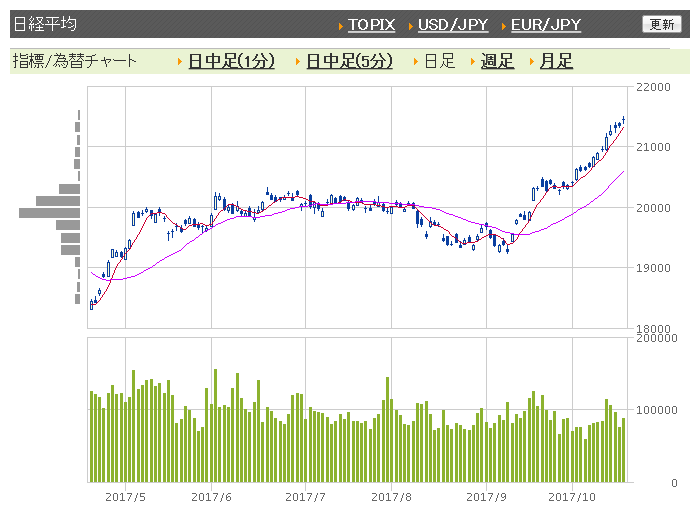Click the orange arrow beside TOPIX
The height and width of the screenshot is (523, 696).
tap(341, 26)
